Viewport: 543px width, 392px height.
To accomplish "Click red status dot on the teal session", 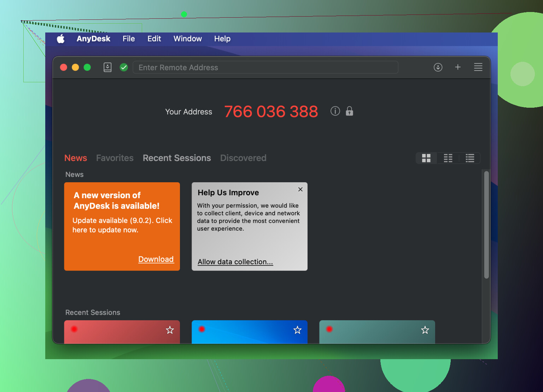I will tap(329, 329).
